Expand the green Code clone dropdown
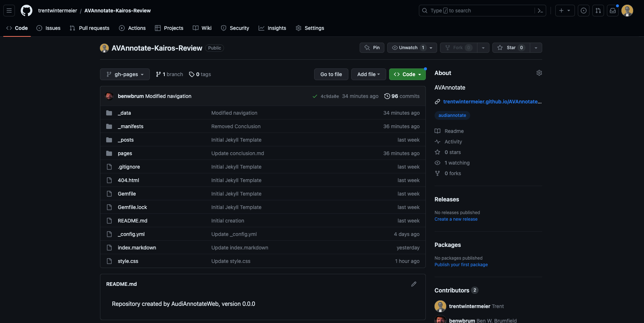644x323 pixels. click(x=407, y=74)
